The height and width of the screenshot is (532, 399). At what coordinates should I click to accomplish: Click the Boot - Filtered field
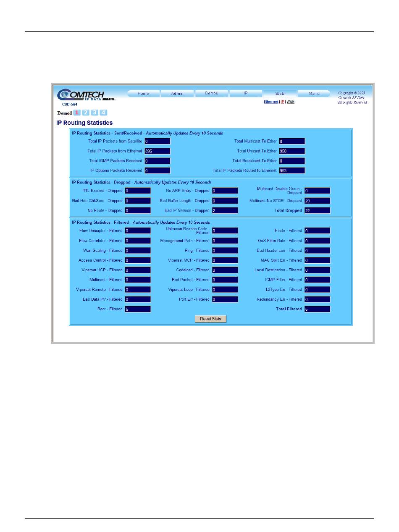[x=138, y=309]
